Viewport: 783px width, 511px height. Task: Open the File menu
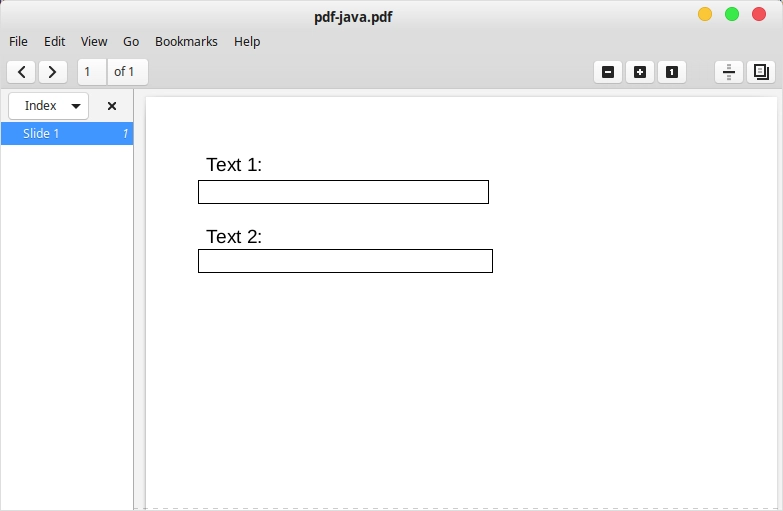click(19, 42)
